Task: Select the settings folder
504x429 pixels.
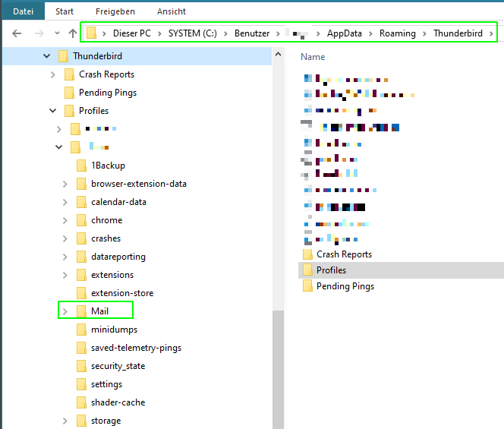Action: 106,384
